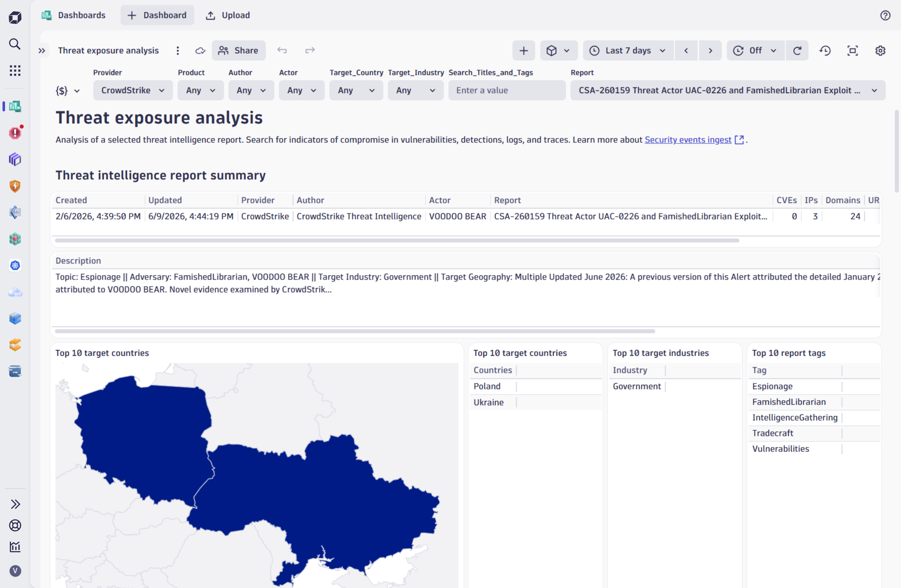Open the Kubernetes app icon
Screen dimensions: 901x588
[15, 265]
